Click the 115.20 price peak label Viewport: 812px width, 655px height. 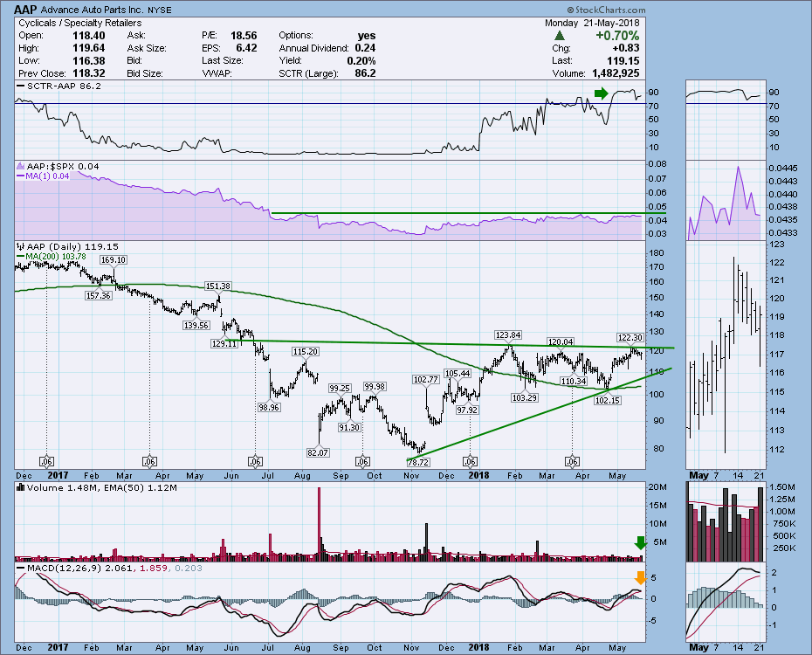305,351
